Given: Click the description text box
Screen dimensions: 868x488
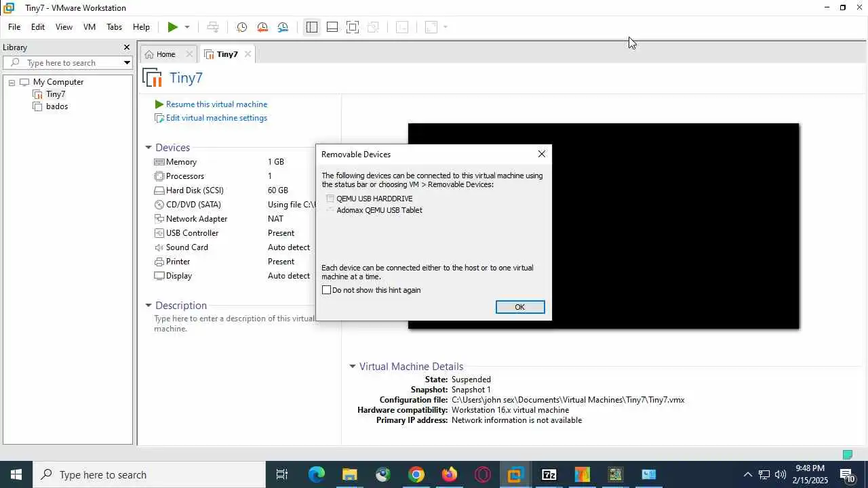Looking at the screenshot, I should [x=234, y=323].
